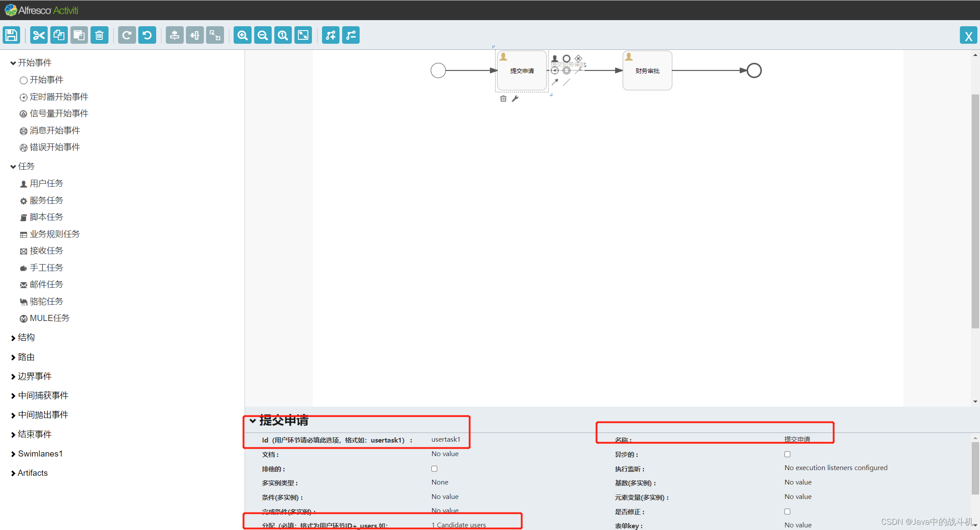
Task: Click the Undo arrow toolbar icon
Action: [147, 35]
